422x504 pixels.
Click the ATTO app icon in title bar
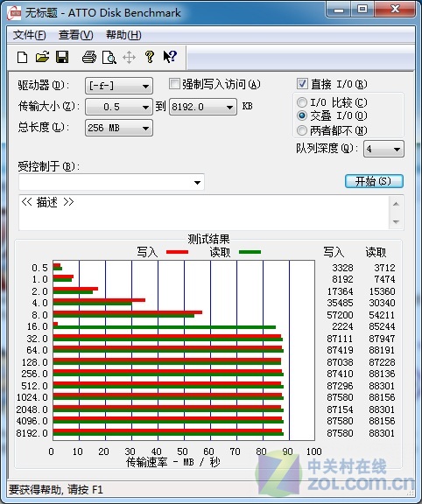point(14,13)
